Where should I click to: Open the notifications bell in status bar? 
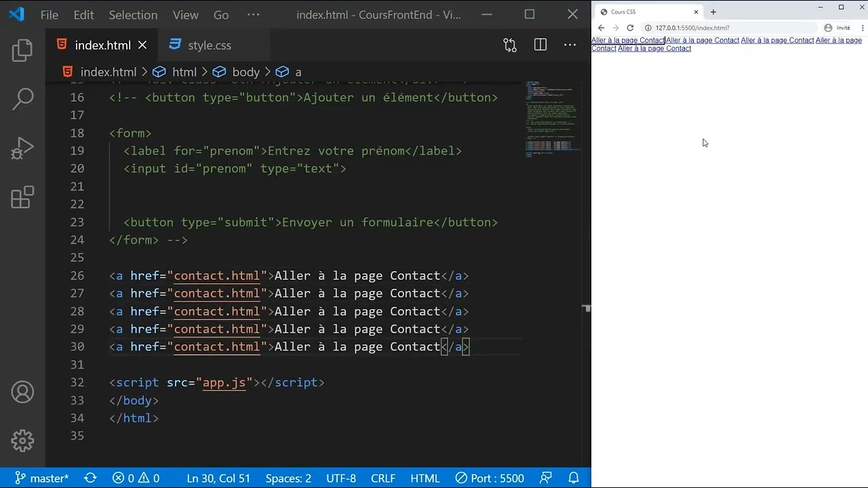click(x=574, y=478)
